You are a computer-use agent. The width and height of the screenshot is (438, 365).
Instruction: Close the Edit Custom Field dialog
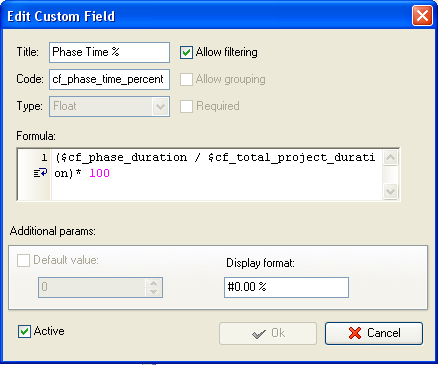tap(422, 16)
